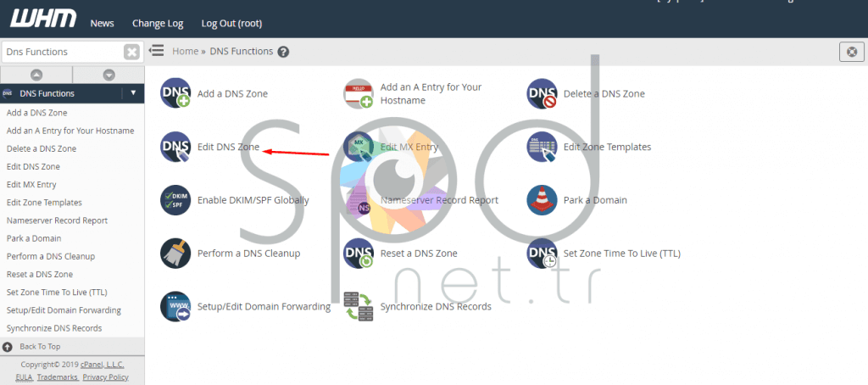
Task: Open Setup/Edit Domain Forwarding in sidebar
Action: [64, 310]
